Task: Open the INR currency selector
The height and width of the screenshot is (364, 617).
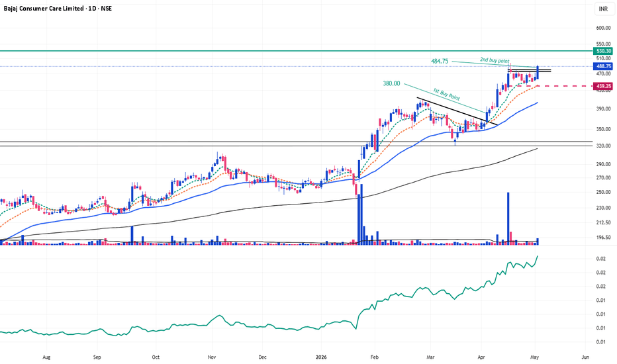Action: (x=603, y=9)
